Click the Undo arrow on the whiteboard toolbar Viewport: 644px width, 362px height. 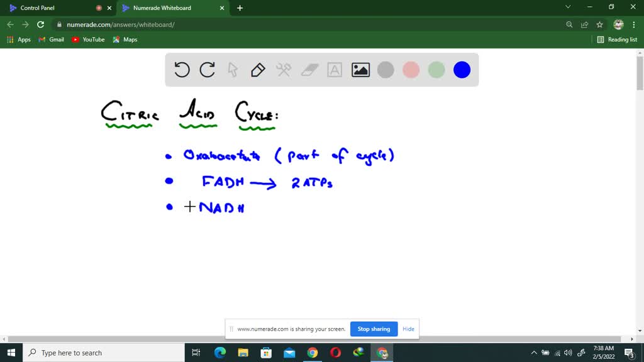tap(182, 70)
